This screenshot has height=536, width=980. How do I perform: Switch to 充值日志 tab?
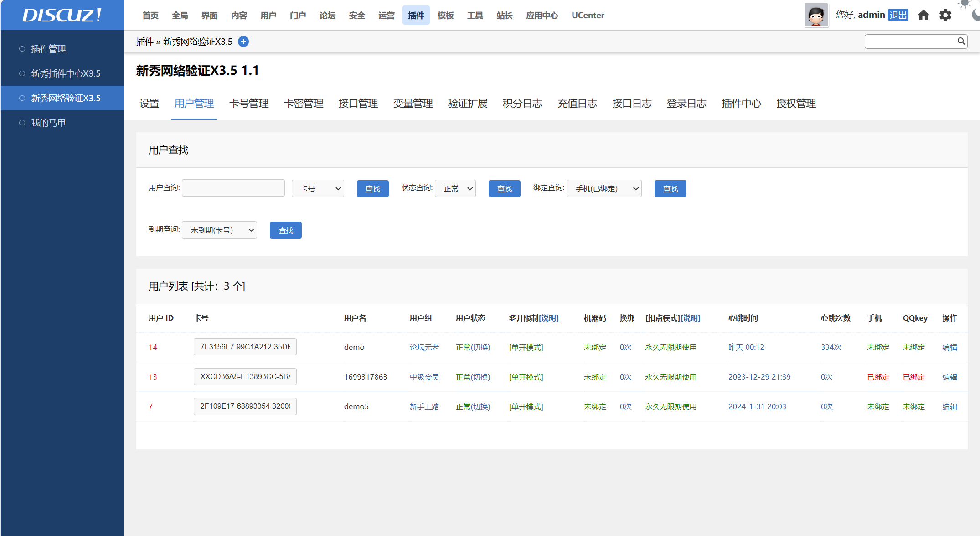tap(577, 104)
